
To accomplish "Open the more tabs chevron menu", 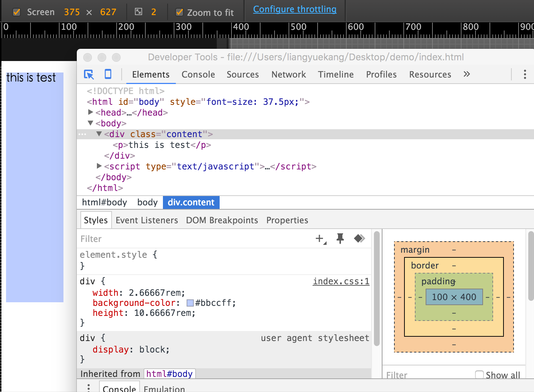I will coord(467,74).
